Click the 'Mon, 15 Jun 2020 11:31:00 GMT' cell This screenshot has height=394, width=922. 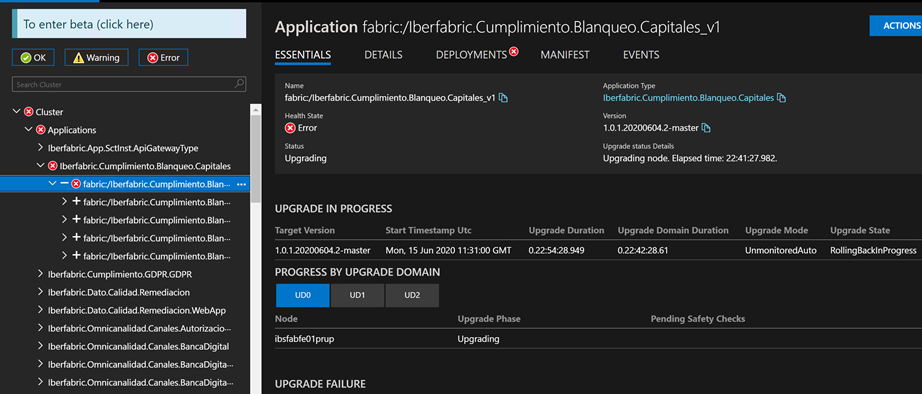click(x=448, y=250)
